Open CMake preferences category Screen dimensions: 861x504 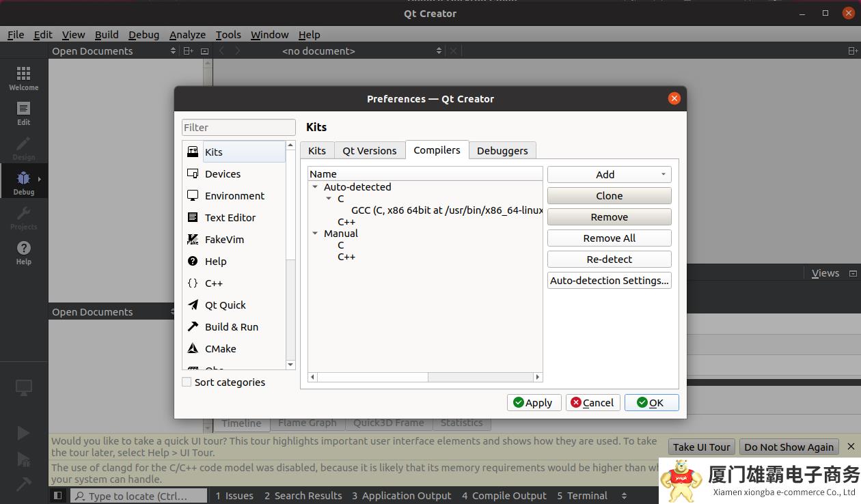220,349
